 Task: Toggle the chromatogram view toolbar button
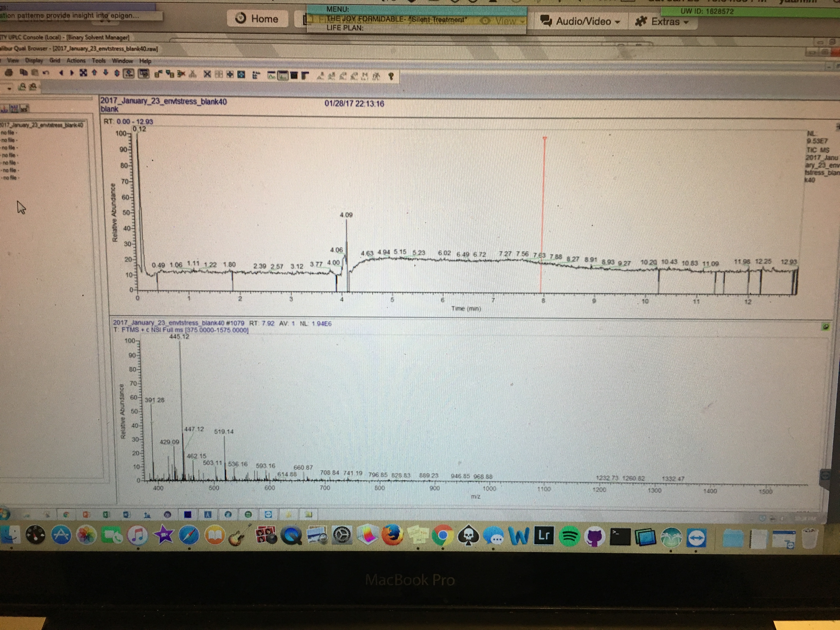coord(272,76)
